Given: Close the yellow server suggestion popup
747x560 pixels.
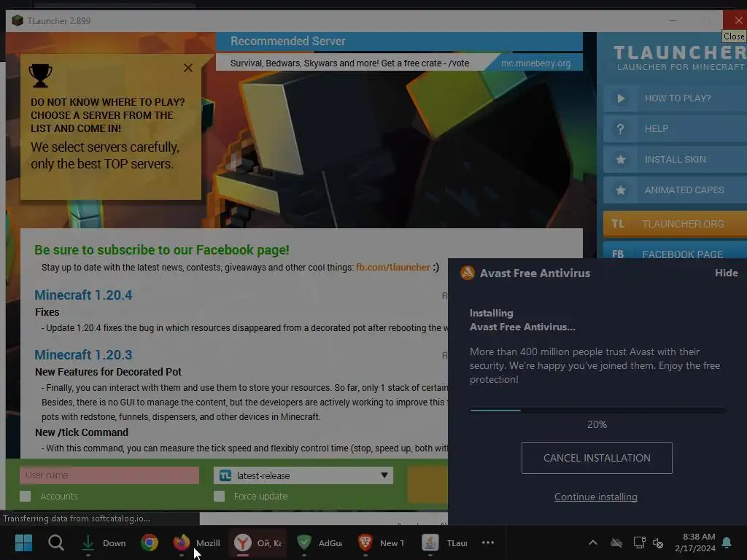Looking at the screenshot, I should (188, 68).
